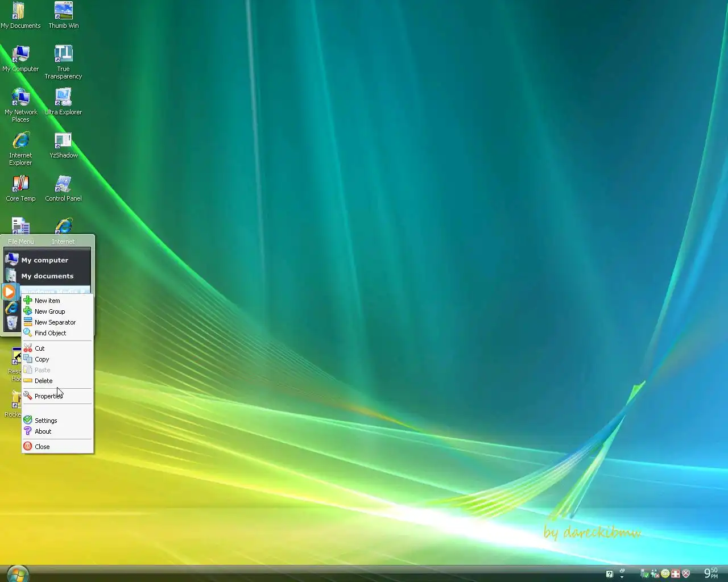Click the My computer dock entry
Screen dimensions: 728x582
point(47,260)
